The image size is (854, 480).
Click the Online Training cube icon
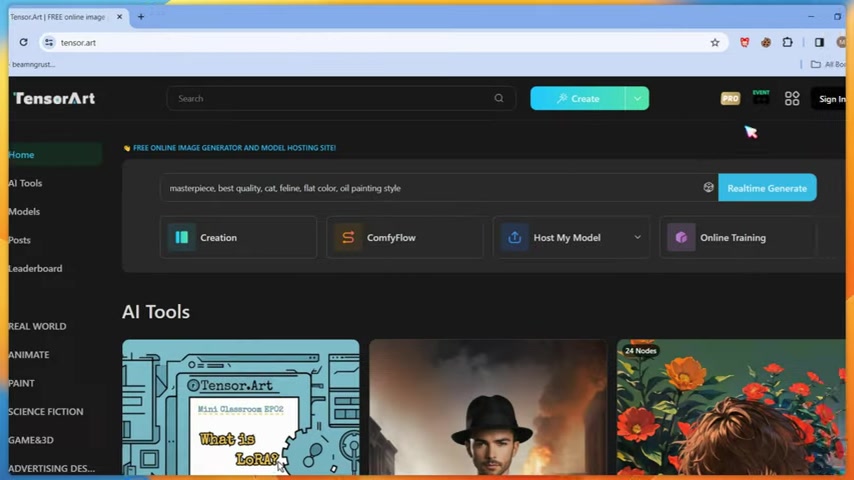click(x=681, y=238)
